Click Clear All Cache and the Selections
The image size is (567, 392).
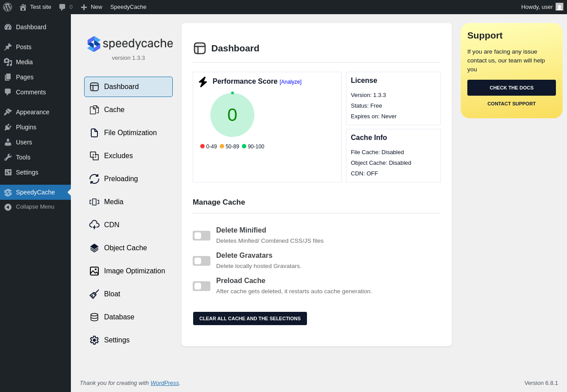[250, 318]
